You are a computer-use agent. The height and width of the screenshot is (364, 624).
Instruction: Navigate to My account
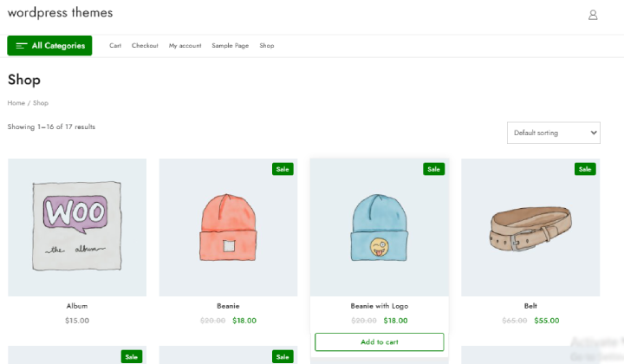pos(185,46)
